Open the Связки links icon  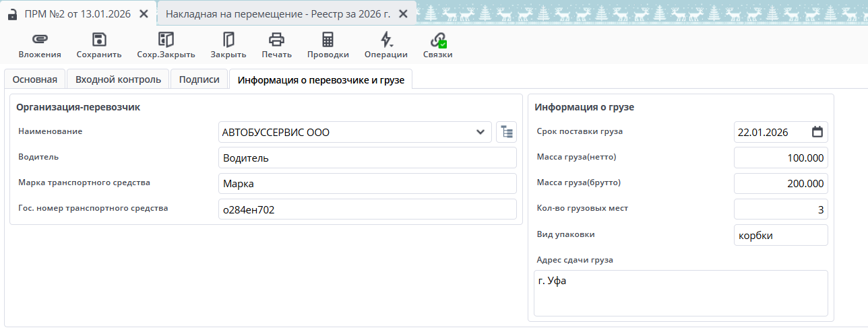tap(438, 40)
